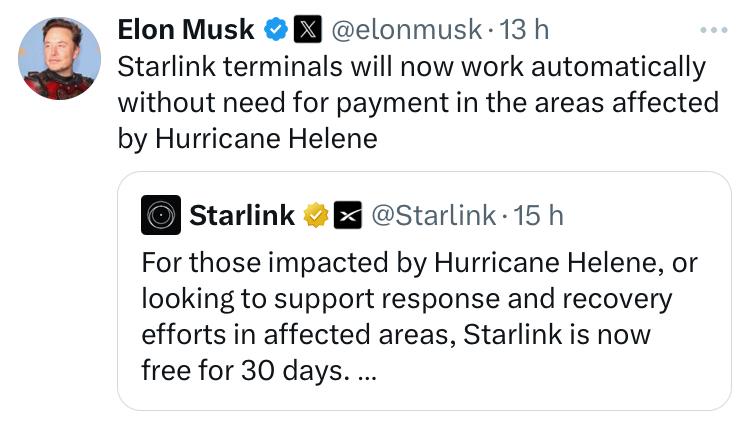Open Elon Musk's profile picture

point(59,58)
